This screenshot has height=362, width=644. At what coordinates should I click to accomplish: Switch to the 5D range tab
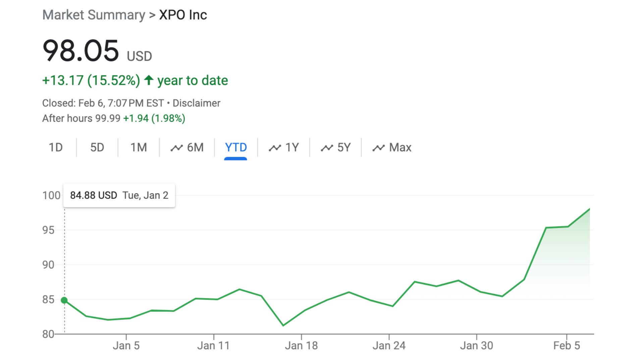click(x=97, y=147)
